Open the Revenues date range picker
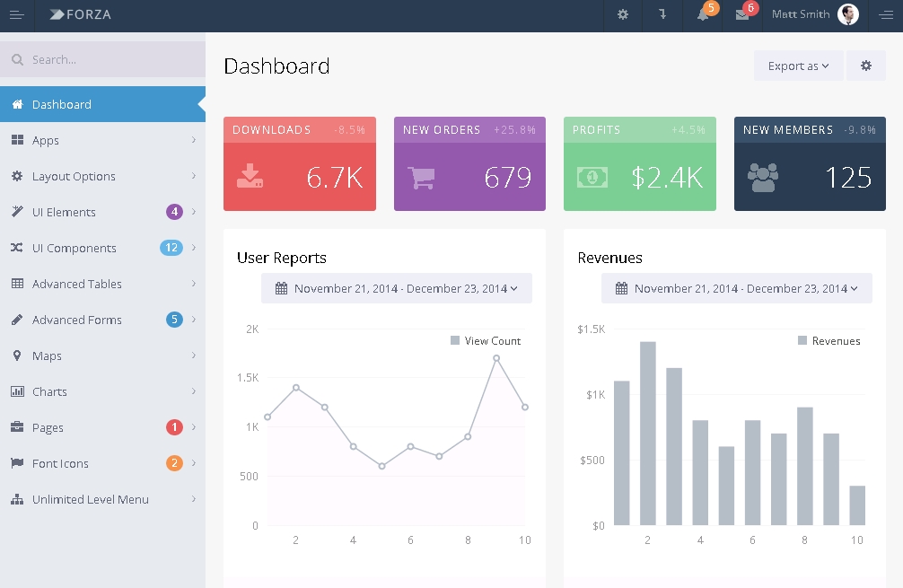Screen dimensions: 903x588 tap(737, 288)
